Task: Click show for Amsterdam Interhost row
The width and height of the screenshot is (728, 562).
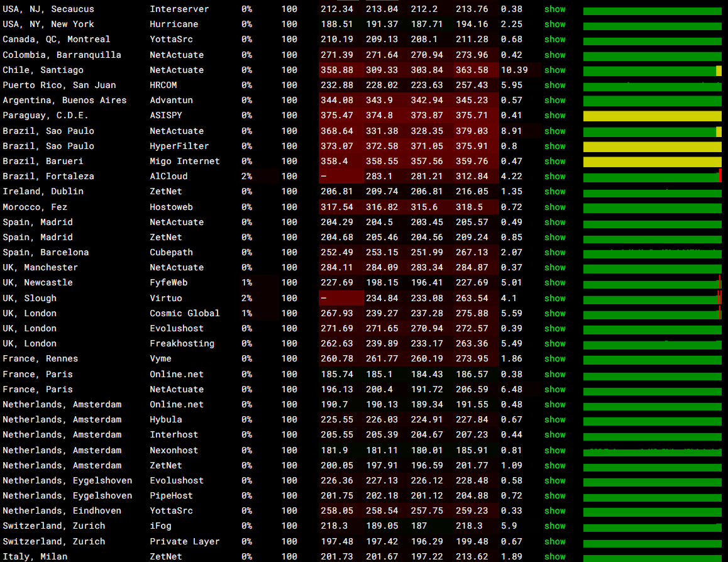Action: (x=555, y=435)
